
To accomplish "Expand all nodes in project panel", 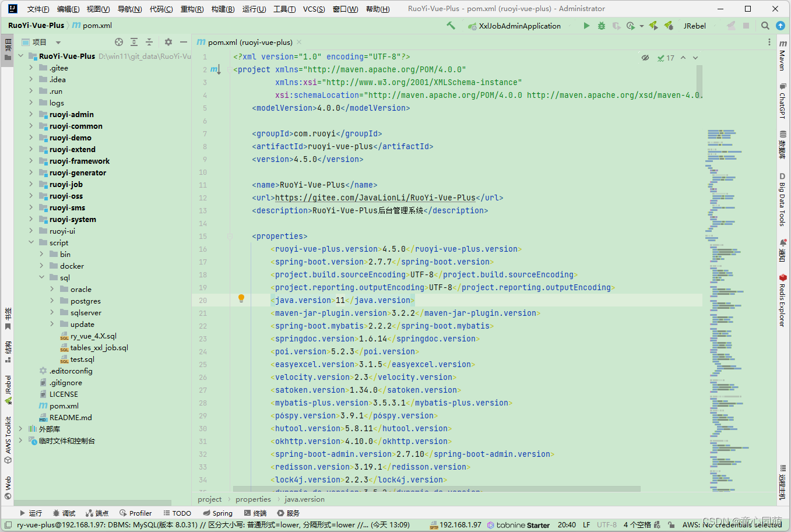I will click(x=134, y=42).
